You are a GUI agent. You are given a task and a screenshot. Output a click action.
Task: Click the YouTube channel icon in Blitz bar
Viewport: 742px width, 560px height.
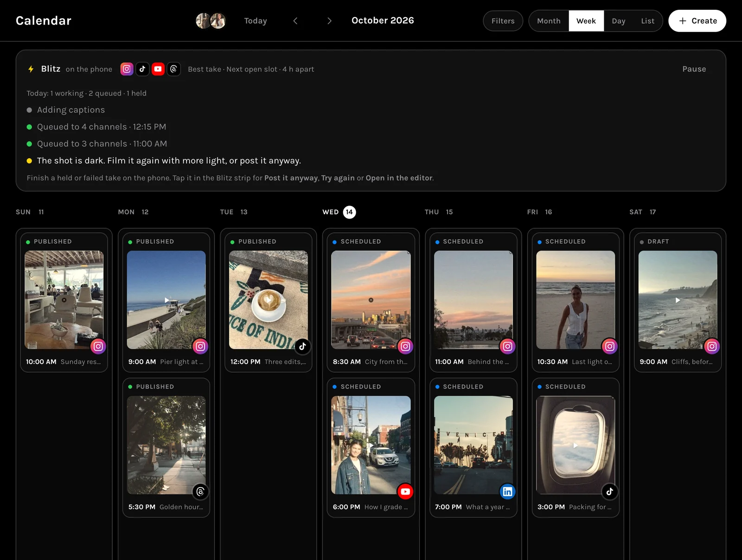[x=158, y=69]
